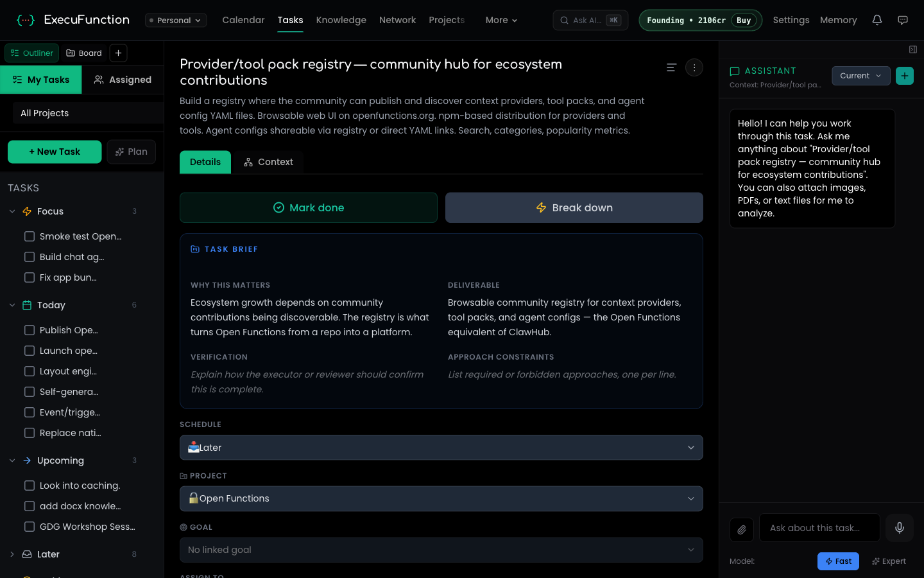This screenshot has height=578, width=924.
Task: Click the Ask AI search box icon
Action: 563,20
